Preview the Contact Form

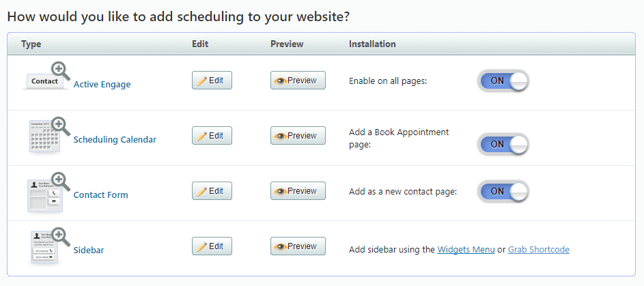[298, 191]
